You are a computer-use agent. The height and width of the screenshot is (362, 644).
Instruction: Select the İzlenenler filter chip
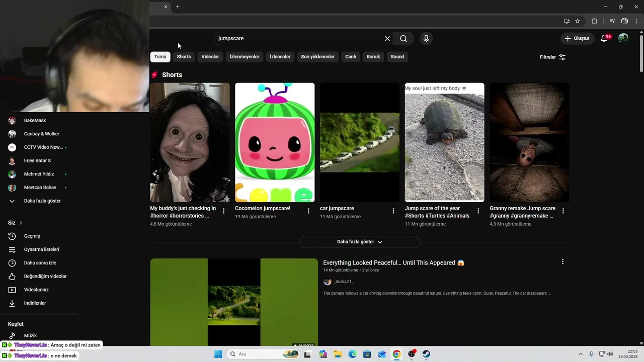tap(280, 57)
